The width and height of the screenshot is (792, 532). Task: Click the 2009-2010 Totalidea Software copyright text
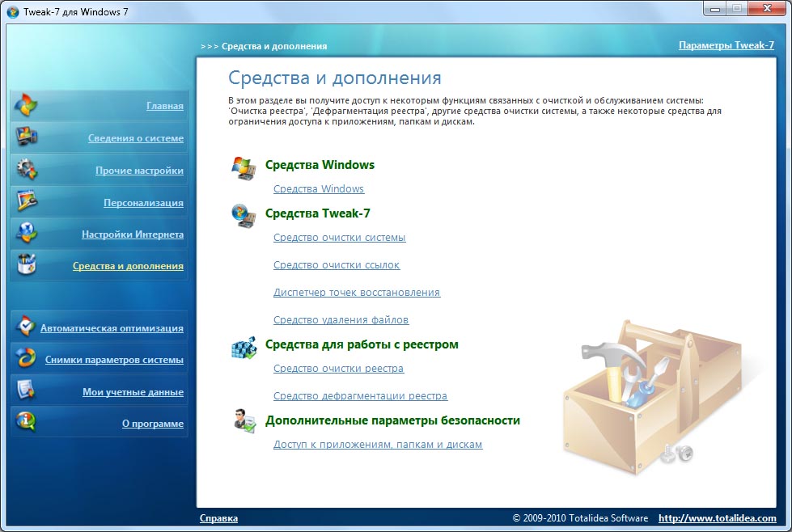tap(580, 518)
